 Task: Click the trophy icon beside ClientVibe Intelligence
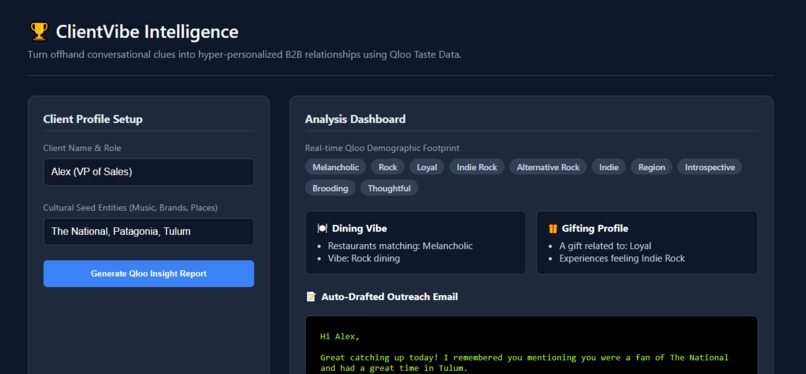39,31
